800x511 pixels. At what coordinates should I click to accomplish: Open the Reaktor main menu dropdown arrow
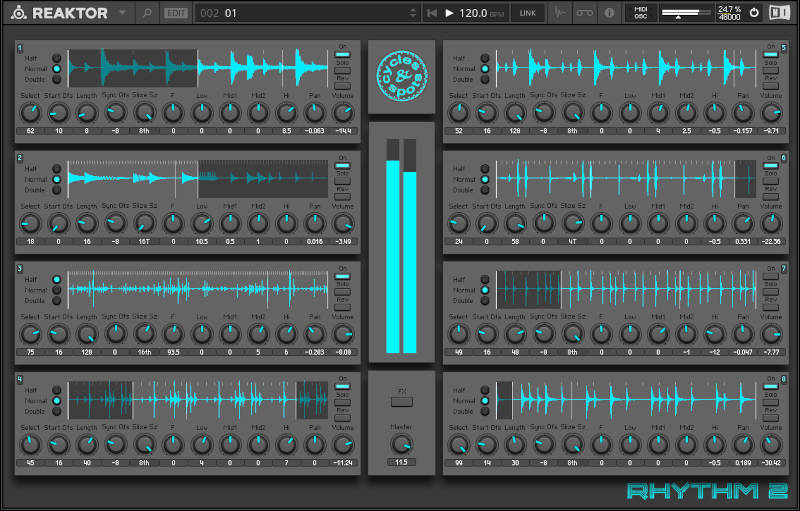click(123, 13)
